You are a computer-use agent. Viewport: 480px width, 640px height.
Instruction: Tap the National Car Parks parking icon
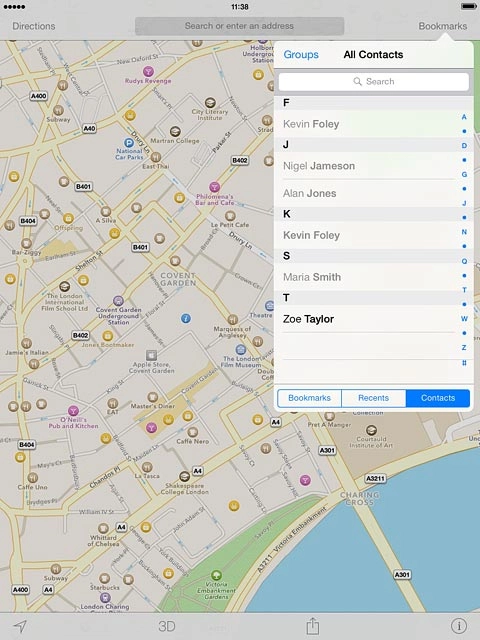(129, 143)
